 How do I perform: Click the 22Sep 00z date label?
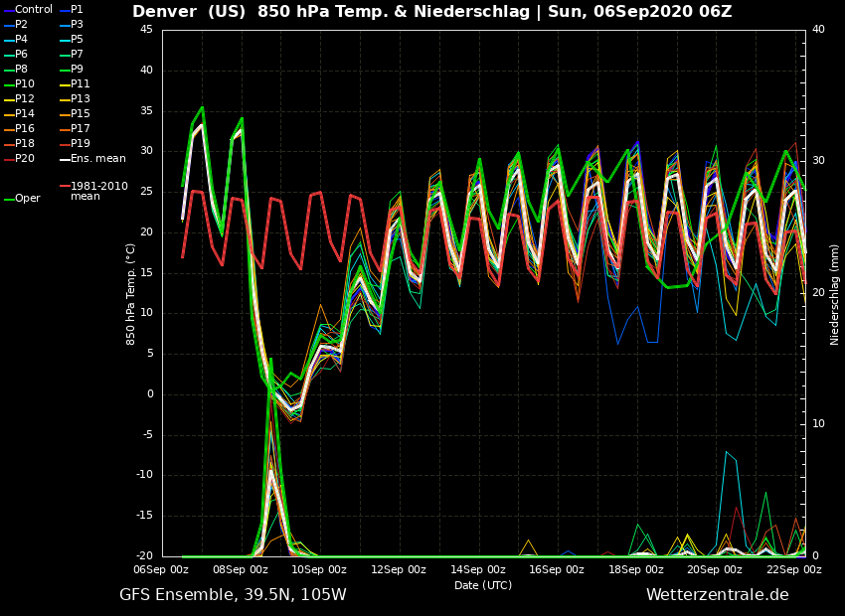(793, 570)
